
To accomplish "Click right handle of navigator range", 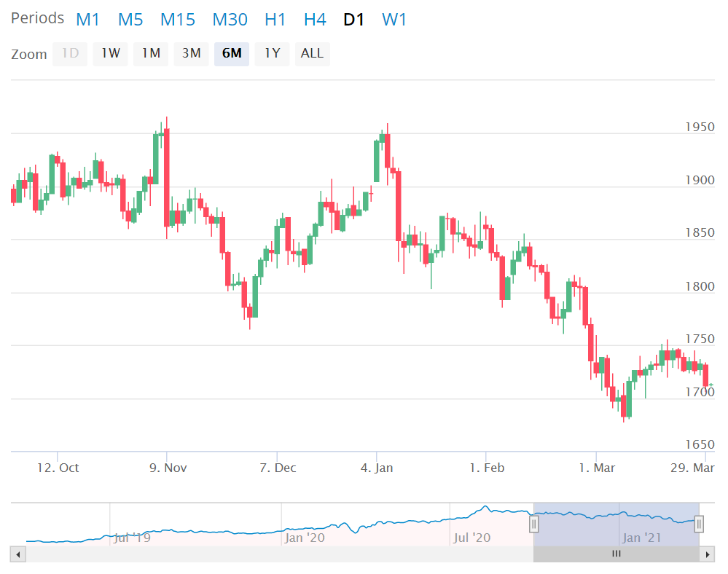I will point(699,524).
